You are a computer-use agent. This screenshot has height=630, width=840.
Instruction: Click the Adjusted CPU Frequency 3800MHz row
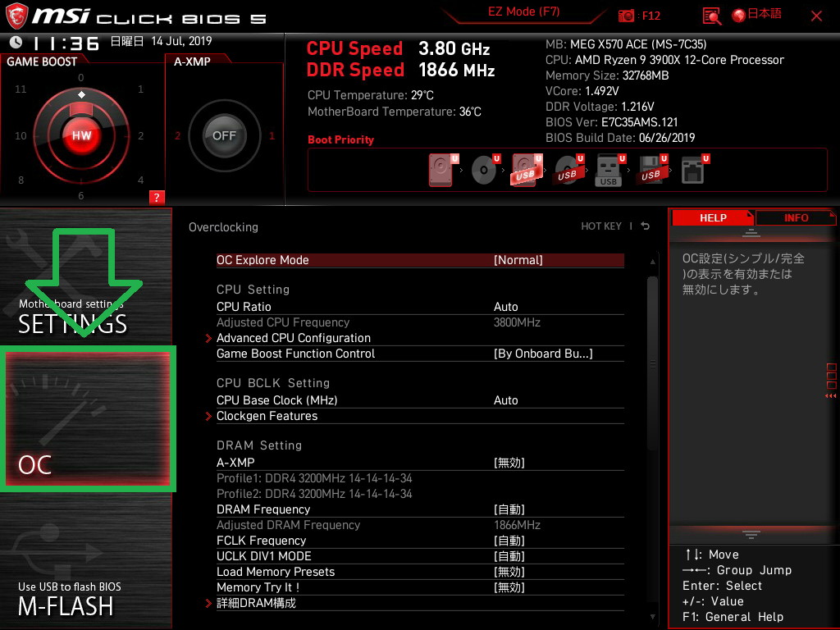pos(420,322)
